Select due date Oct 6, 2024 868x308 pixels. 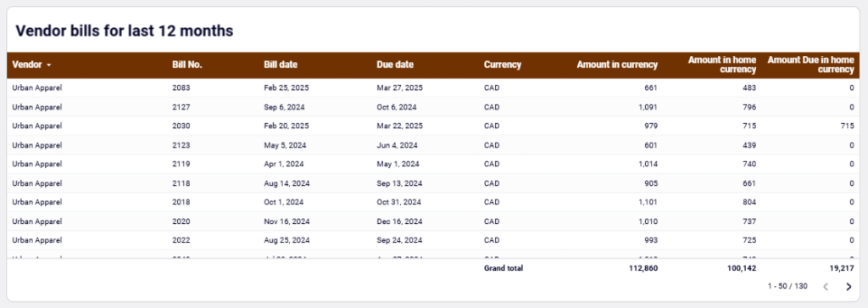click(397, 107)
